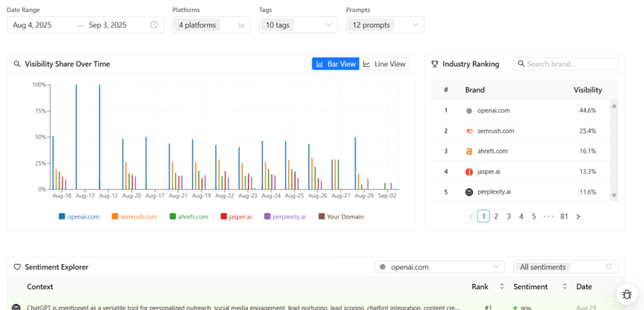Click the Sentiment column sort arrows
This screenshot has height=310, width=644.
(x=565, y=287)
